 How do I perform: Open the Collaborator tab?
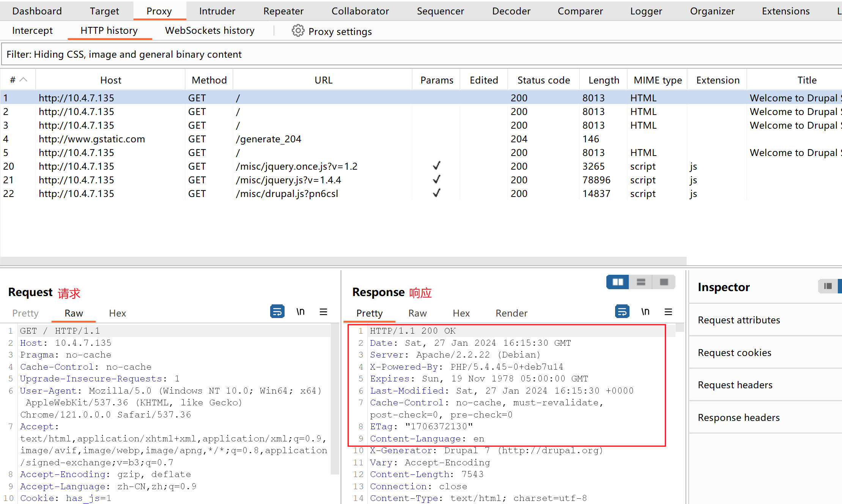click(360, 11)
